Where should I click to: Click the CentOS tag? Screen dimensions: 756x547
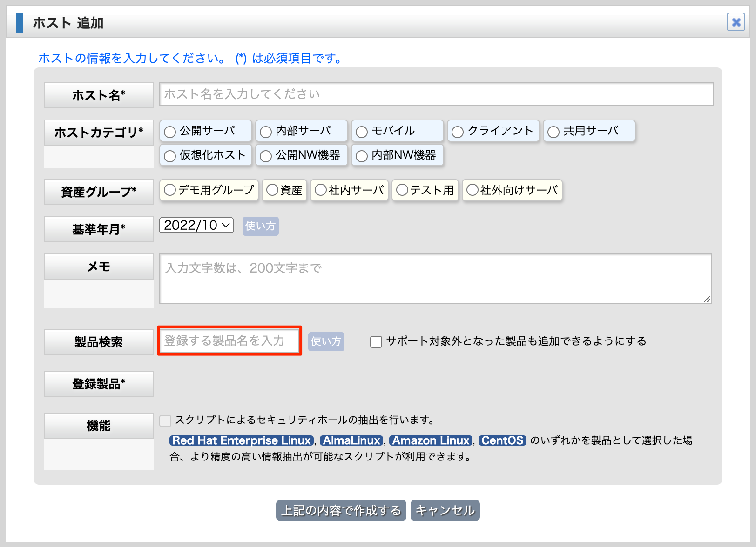pos(502,440)
